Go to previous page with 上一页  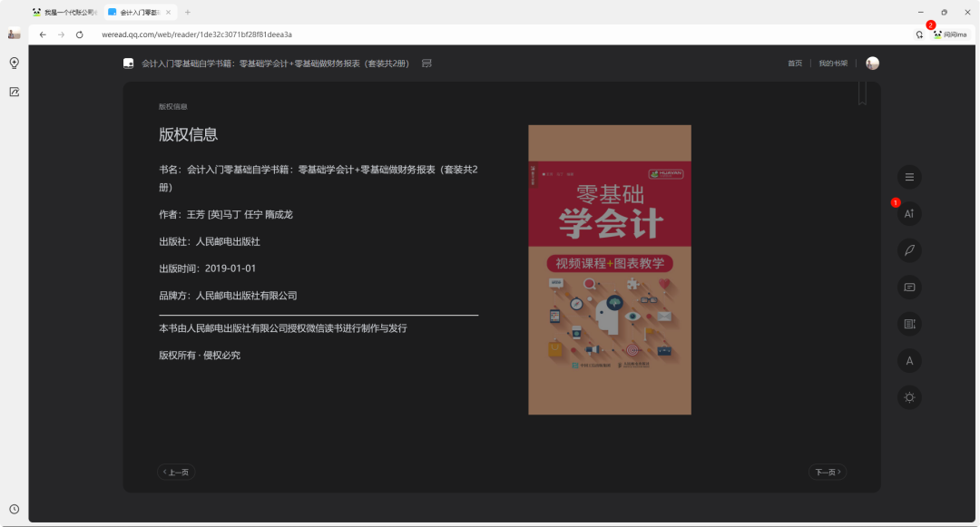point(176,472)
